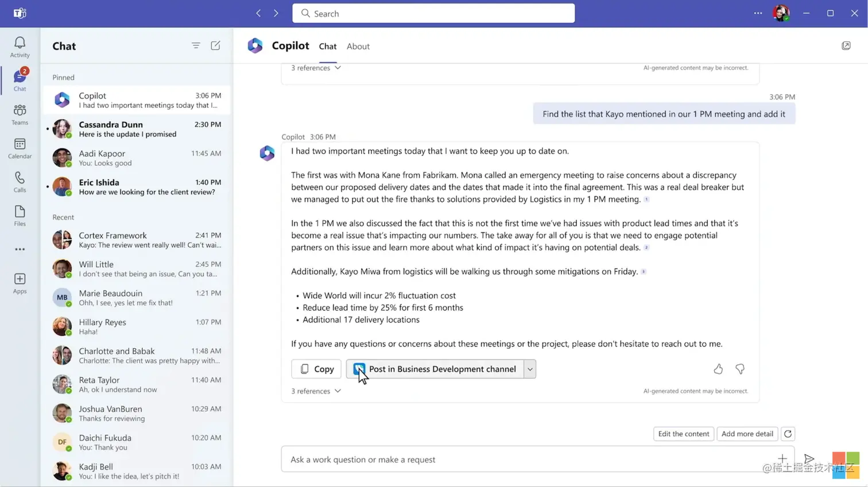
Task: Open chat with Joshua VanBuren
Action: click(137, 413)
